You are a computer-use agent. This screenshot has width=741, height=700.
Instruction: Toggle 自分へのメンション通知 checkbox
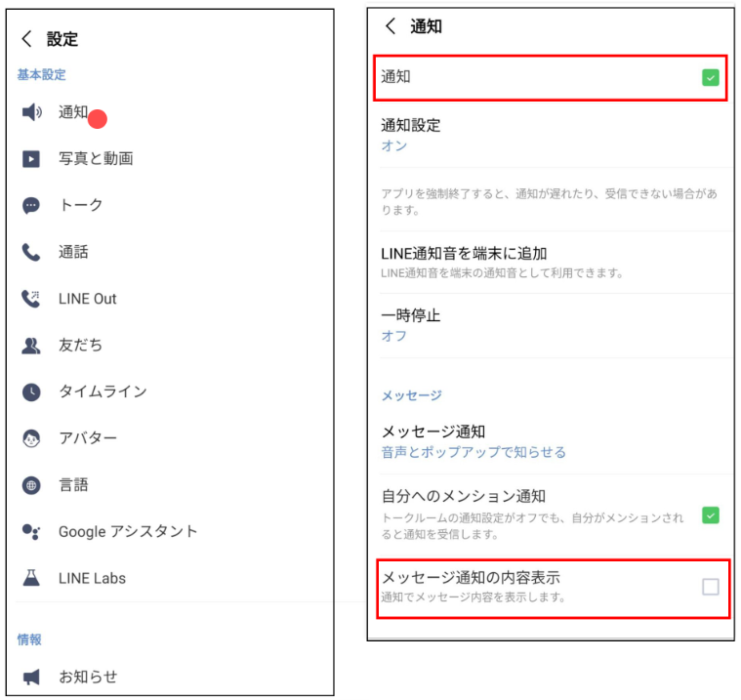[x=710, y=515]
